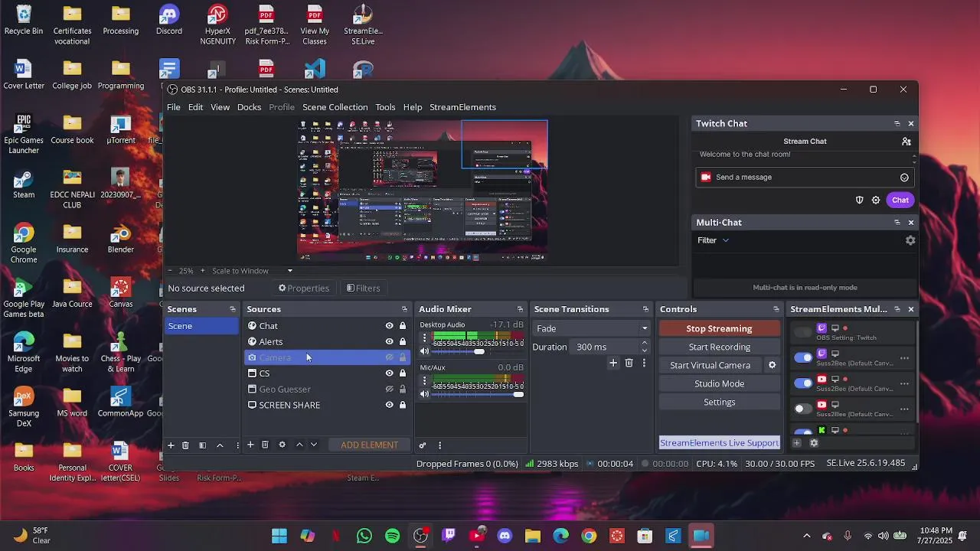Open Twitch chat community users icon
Image resolution: width=980 pixels, height=551 pixels.
906,142
